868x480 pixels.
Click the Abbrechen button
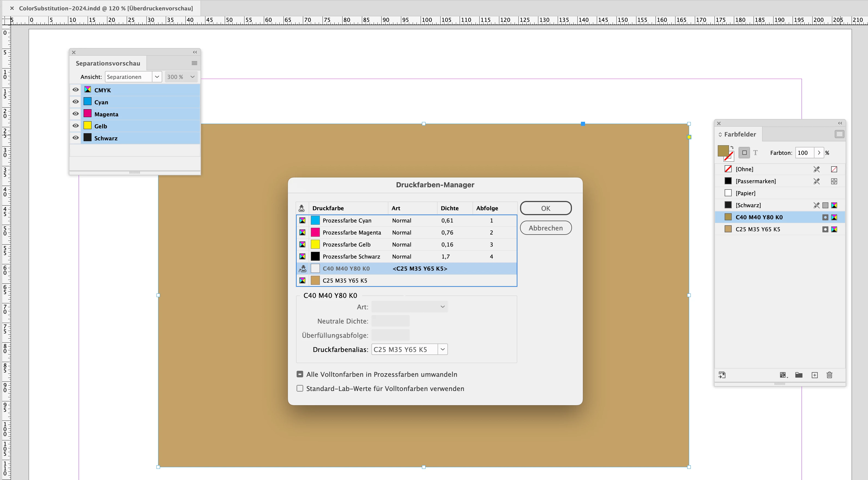tap(545, 228)
